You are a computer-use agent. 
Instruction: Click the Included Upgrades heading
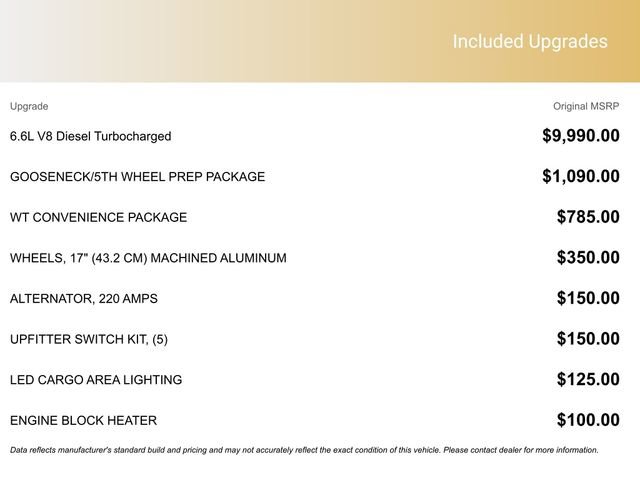tap(529, 42)
